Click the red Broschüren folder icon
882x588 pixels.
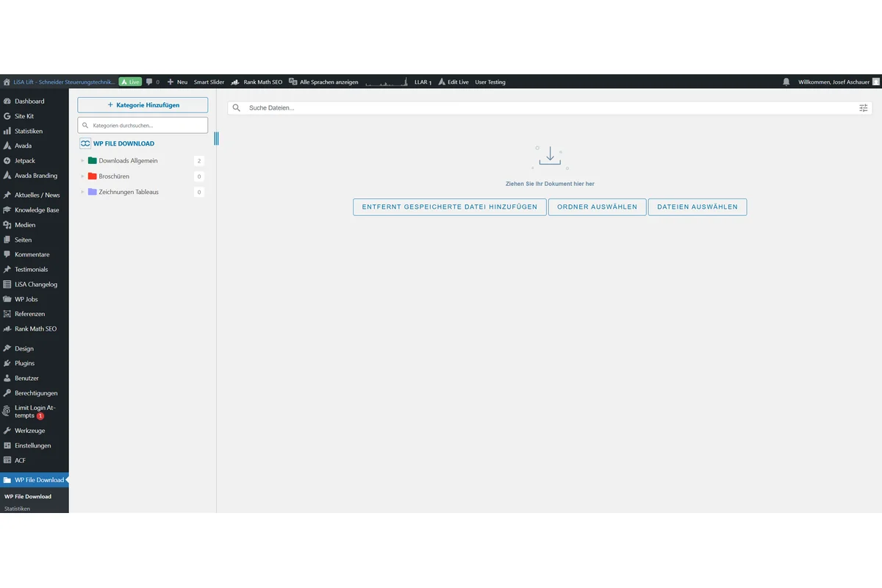coord(93,176)
